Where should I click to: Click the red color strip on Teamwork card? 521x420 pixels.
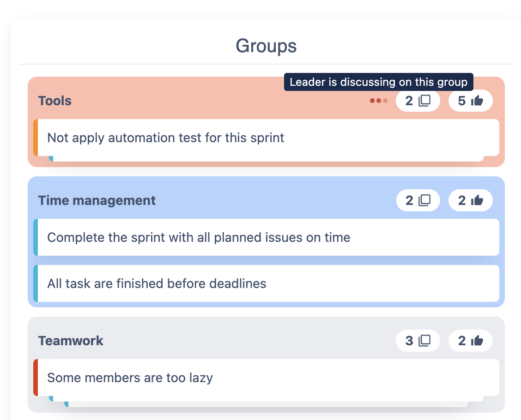(x=36, y=378)
